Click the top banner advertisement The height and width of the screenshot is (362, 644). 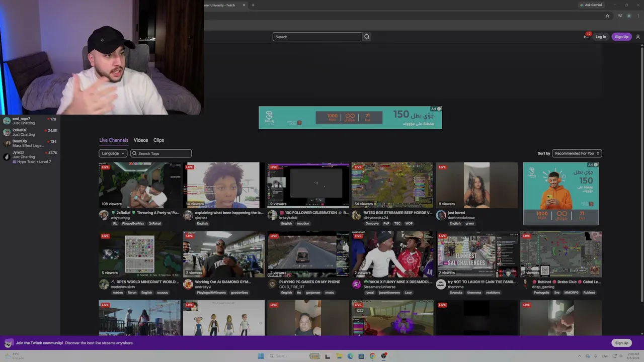[x=350, y=118]
